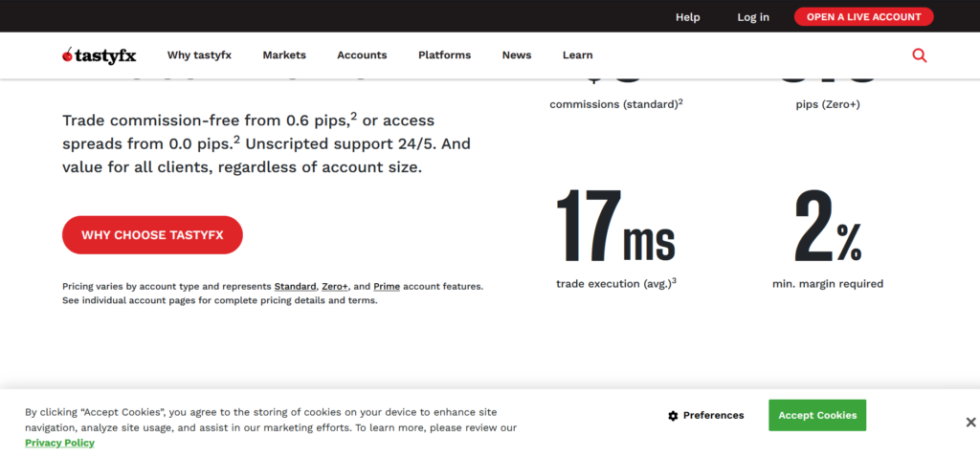Follow the Zero+ account link

click(x=335, y=287)
